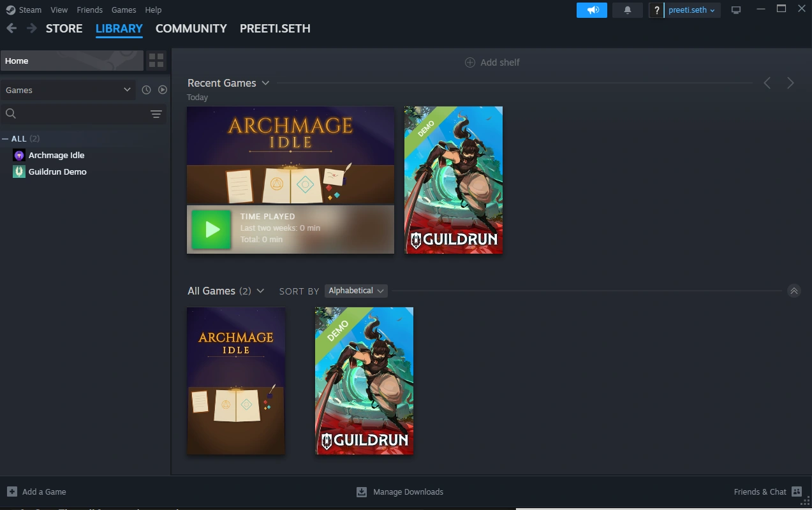Click the library search input field
The height and width of the screenshot is (510, 812).
tap(83, 114)
